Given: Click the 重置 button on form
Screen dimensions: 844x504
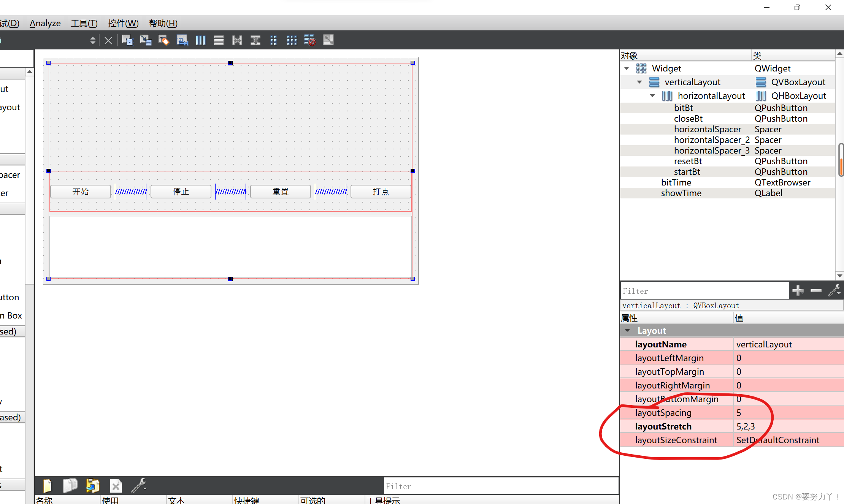Looking at the screenshot, I should (281, 192).
